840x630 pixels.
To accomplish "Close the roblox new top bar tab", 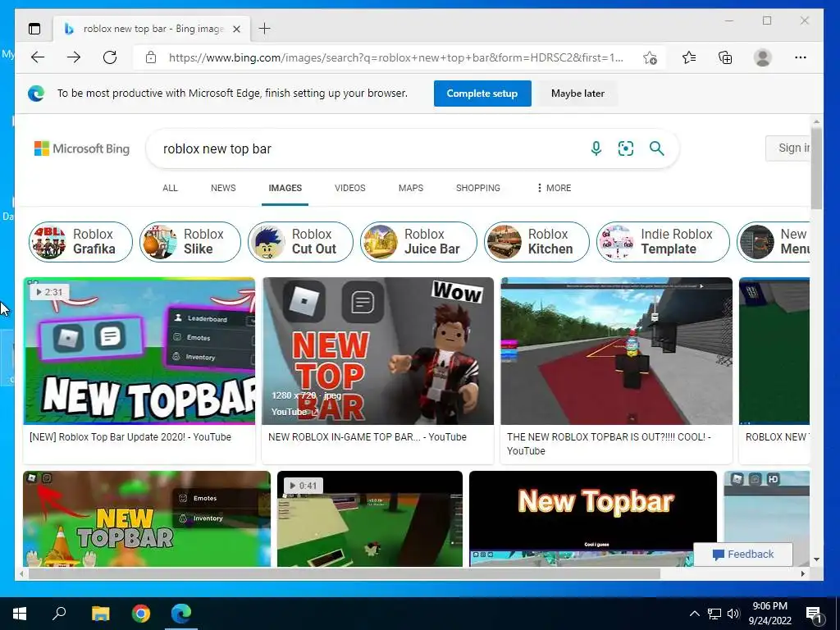I will pos(236,29).
